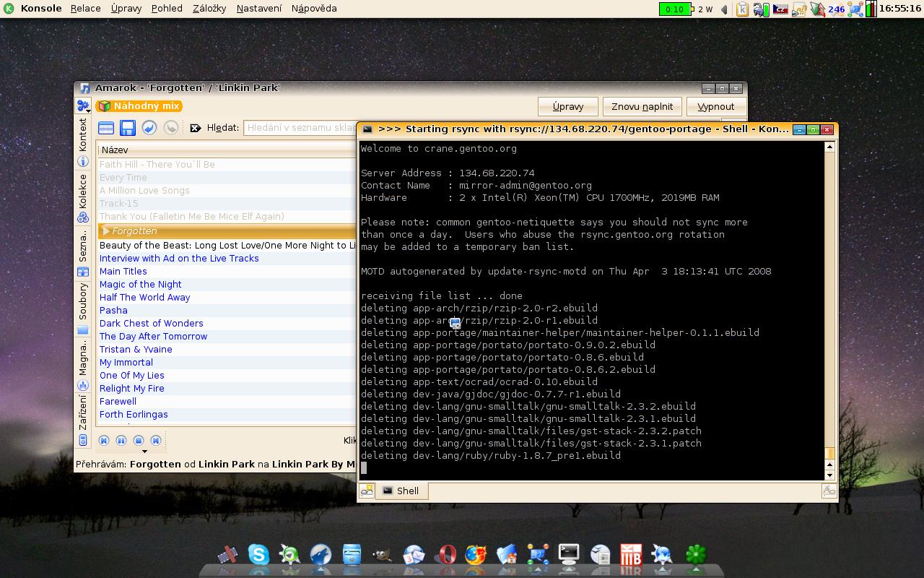
Task: Open the file cabinet archiver in the dock
Action: tap(352, 554)
